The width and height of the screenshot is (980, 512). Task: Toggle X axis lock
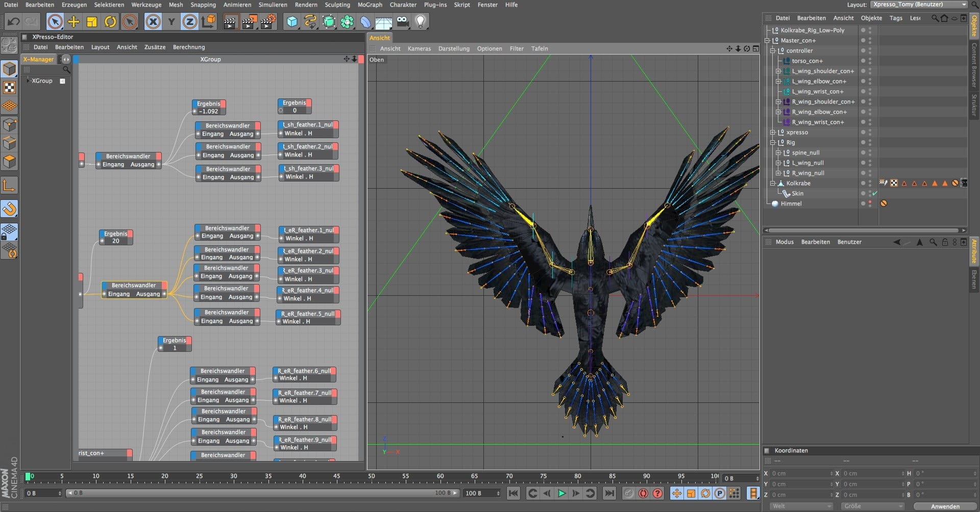[153, 22]
